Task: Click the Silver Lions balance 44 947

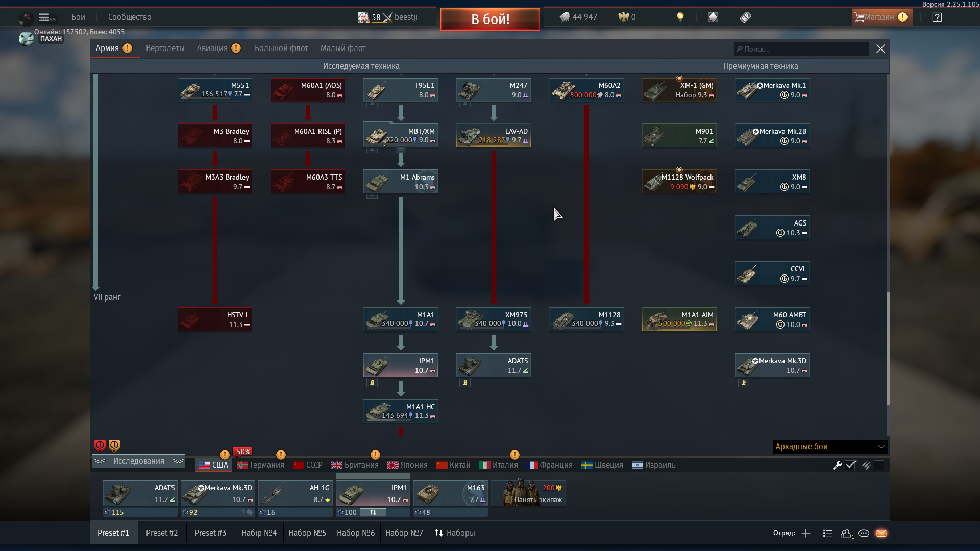Action: point(578,17)
